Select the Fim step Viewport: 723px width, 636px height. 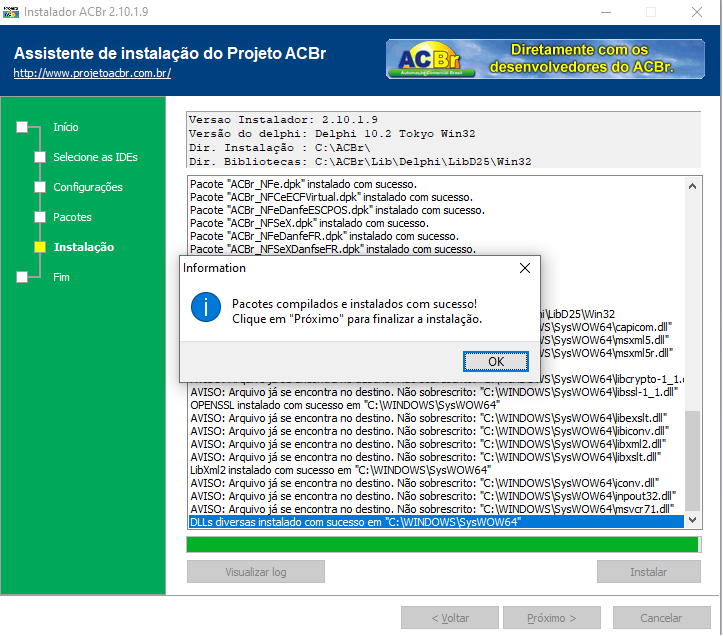pos(61,277)
